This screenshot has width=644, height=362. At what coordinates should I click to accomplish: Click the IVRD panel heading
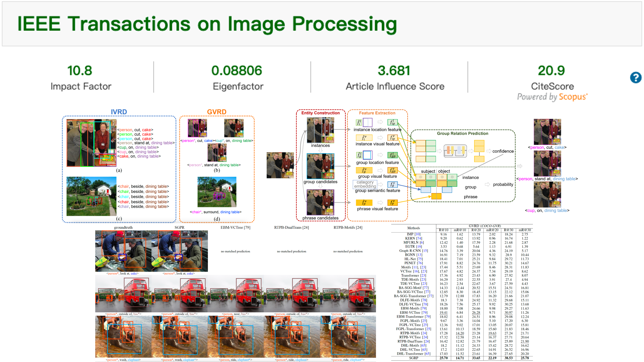point(119,112)
